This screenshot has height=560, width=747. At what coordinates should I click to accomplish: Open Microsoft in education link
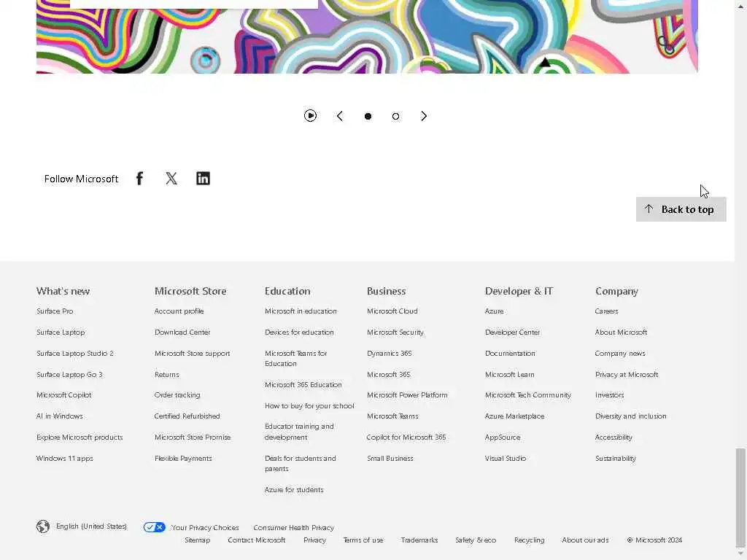(301, 311)
